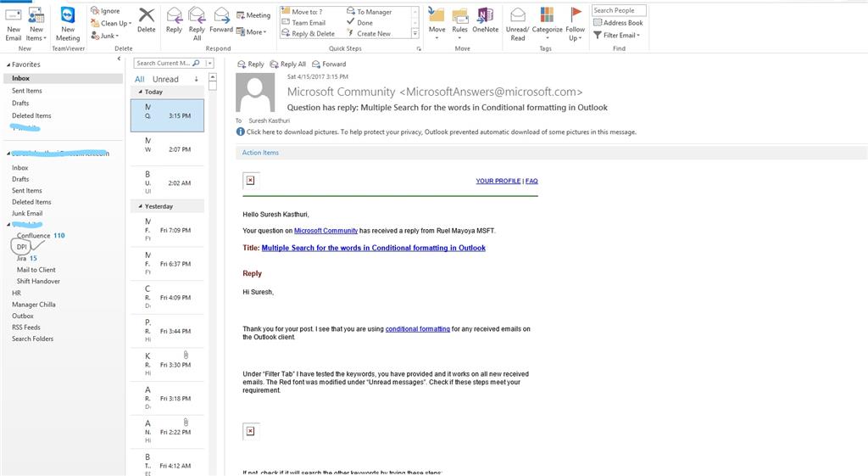The width and height of the screenshot is (868, 476).
Task: Open the Clean Up dropdown
Action: tap(111, 23)
